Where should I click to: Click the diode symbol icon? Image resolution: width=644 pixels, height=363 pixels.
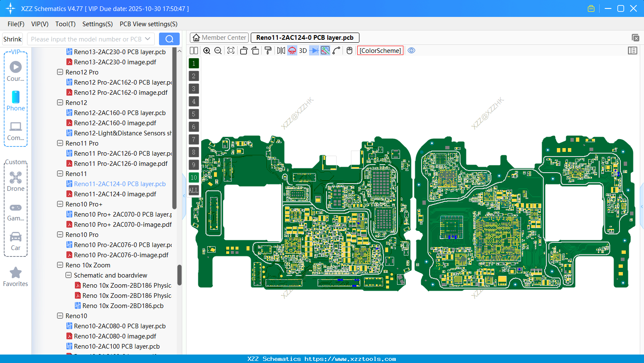(314, 51)
